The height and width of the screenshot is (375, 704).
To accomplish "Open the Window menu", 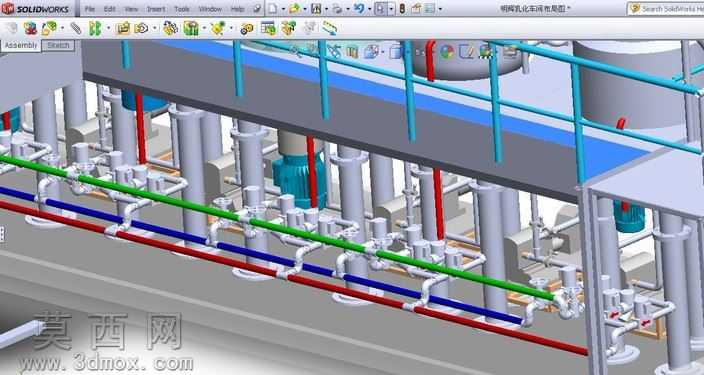I will [x=210, y=9].
